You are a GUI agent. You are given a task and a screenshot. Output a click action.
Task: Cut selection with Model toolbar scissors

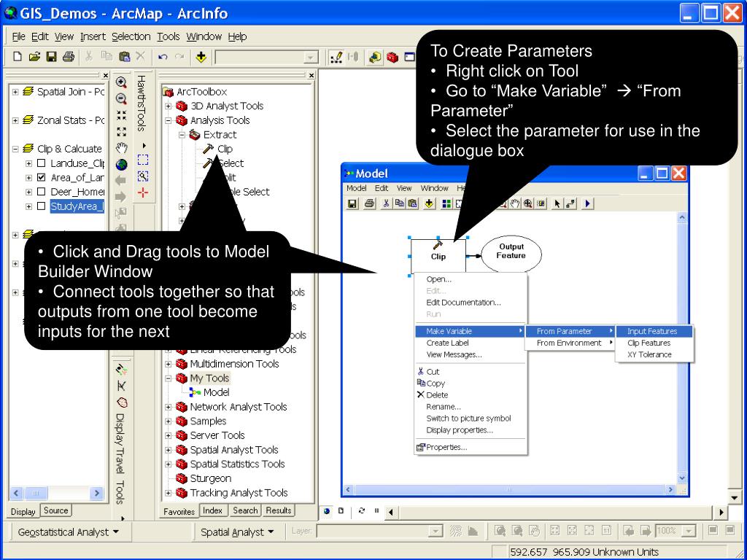tap(387, 204)
